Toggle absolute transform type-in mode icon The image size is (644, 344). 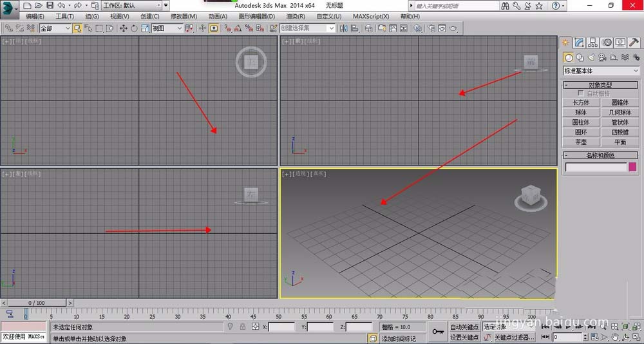coord(256,327)
